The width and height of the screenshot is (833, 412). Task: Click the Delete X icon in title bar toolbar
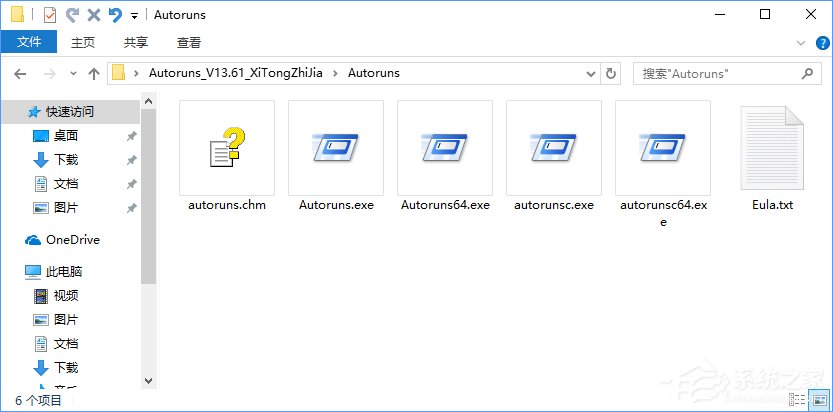pyautogui.click(x=94, y=15)
